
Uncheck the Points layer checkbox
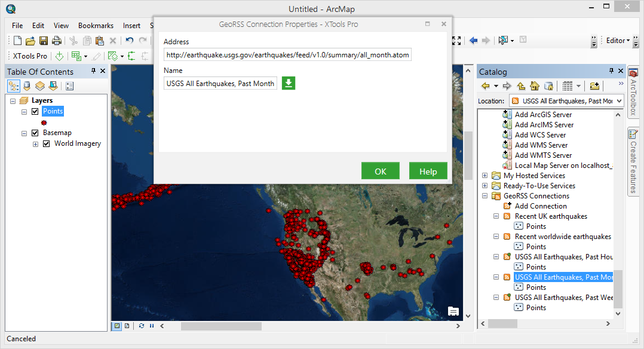click(x=35, y=111)
